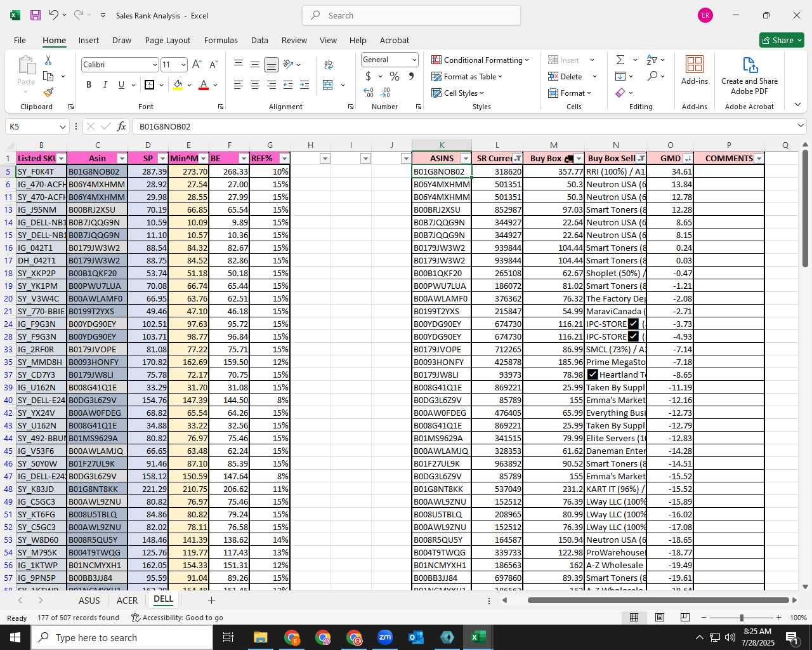Click the Merge & Center icon

(x=328, y=85)
